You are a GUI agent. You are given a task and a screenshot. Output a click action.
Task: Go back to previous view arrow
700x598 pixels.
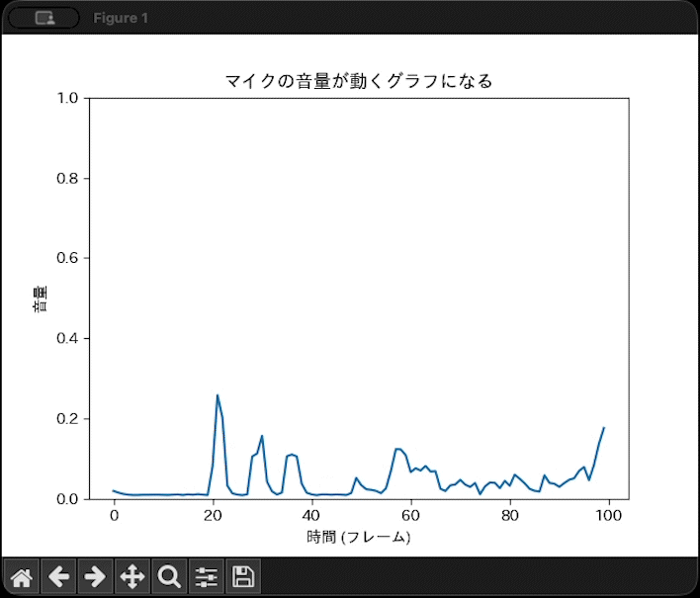click(x=58, y=576)
